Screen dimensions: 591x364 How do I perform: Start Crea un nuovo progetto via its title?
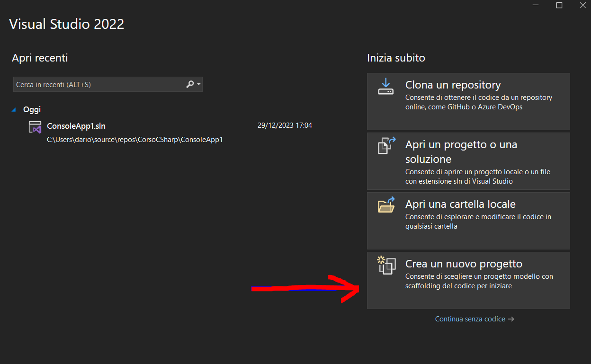coord(464,264)
